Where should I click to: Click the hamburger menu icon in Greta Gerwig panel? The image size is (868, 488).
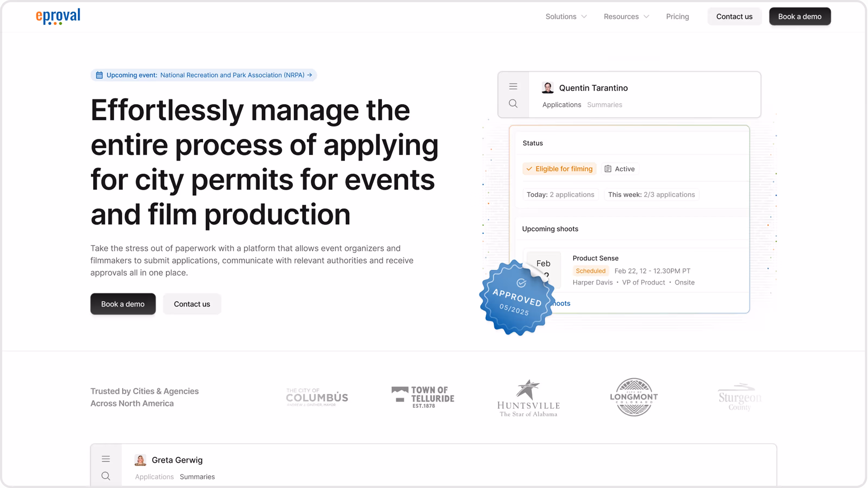(x=106, y=459)
